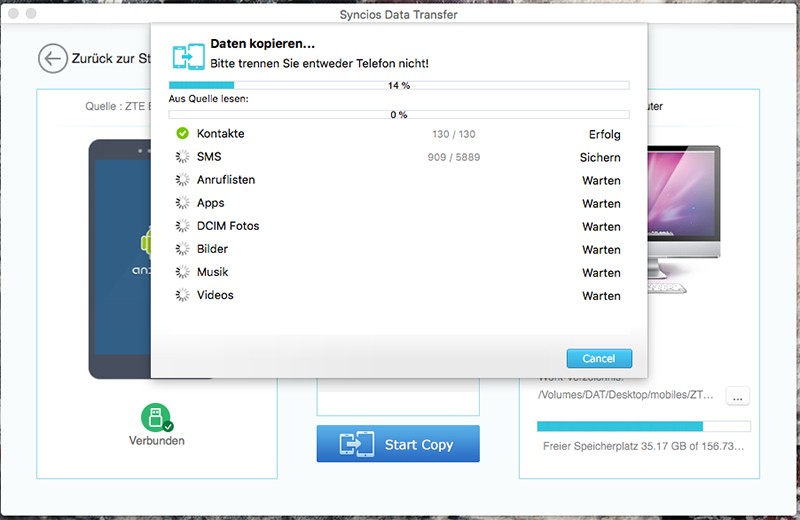The image size is (800, 520).
Task: Select the Musik row label
Action: 213,272
